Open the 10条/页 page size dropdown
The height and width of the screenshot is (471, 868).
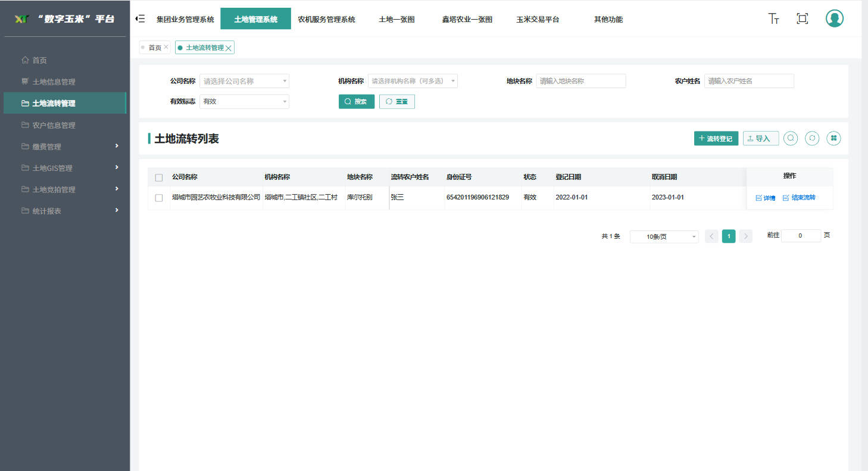664,236
